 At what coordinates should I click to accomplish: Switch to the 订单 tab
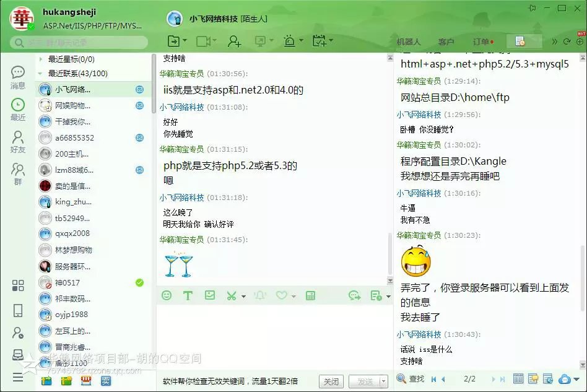(x=483, y=42)
